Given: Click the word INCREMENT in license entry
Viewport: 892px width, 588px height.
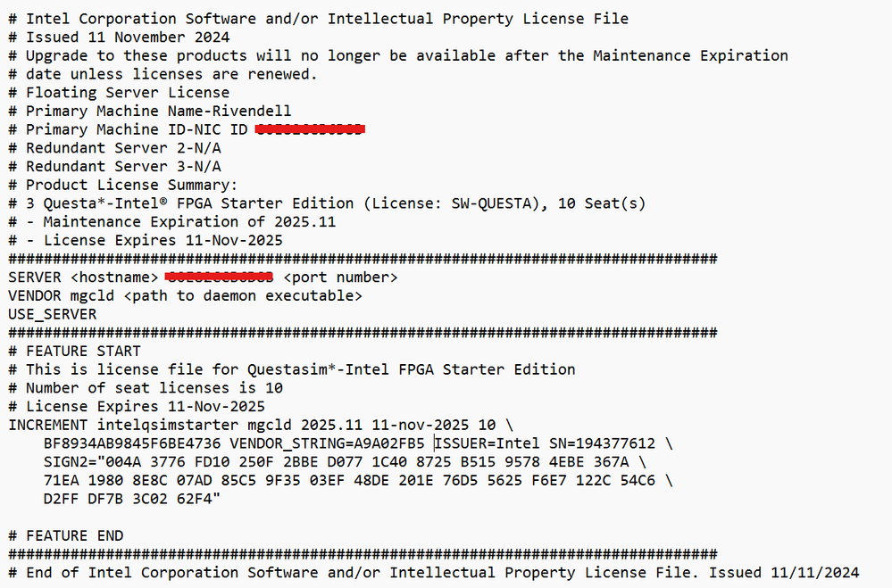Looking at the screenshot, I should [x=47, y=425].
